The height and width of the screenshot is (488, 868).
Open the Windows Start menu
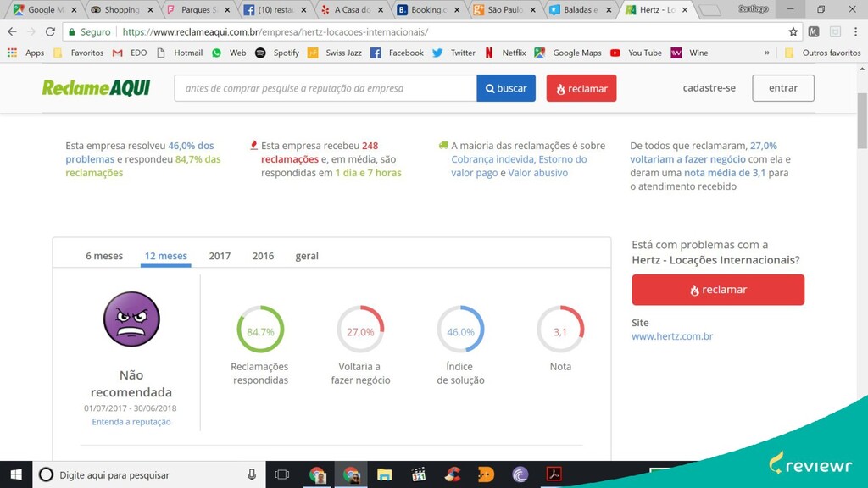click(x=16, y=474)
